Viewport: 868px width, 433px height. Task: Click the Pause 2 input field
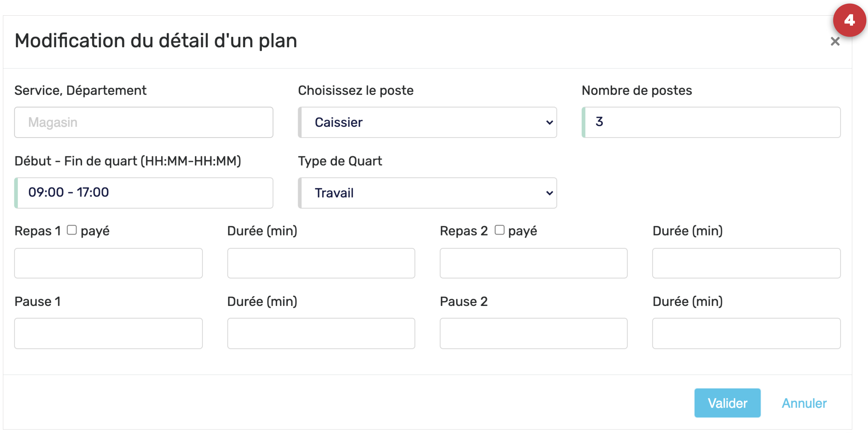(x=533, y=333)
